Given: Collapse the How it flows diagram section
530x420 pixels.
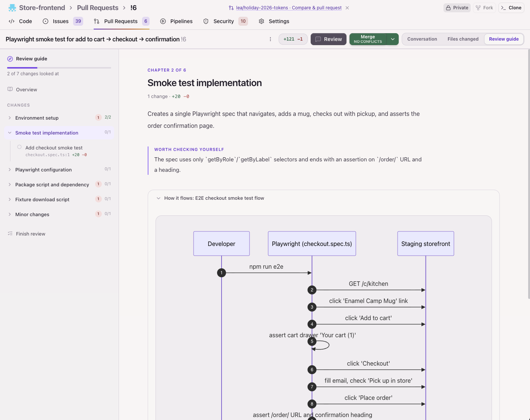Looking at the screenshot, I should pos(159,198).
